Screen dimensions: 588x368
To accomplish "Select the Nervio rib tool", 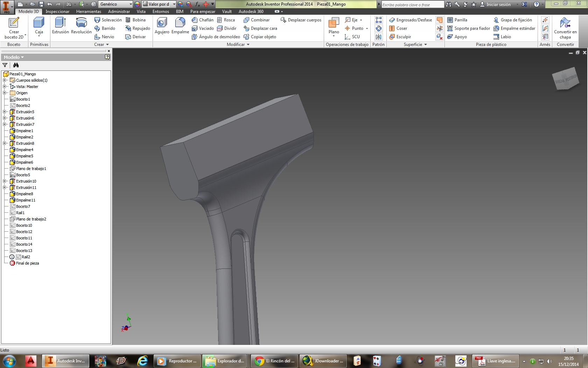I will (104, 37).
